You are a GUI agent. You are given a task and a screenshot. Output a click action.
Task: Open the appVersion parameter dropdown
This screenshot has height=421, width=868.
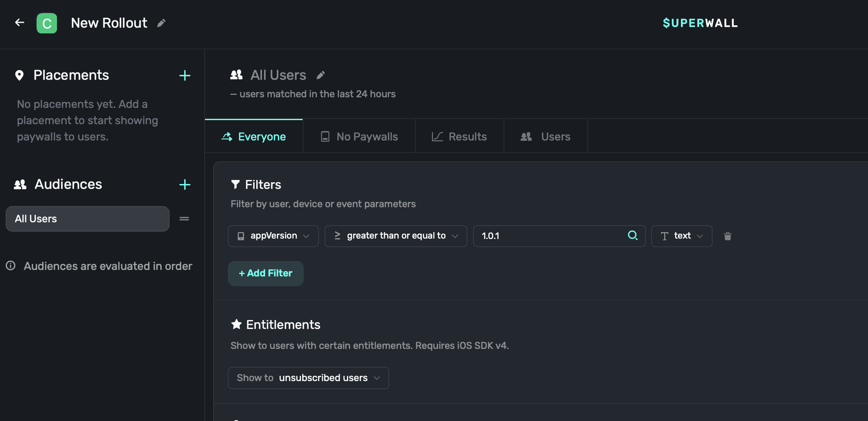(273, 236)
